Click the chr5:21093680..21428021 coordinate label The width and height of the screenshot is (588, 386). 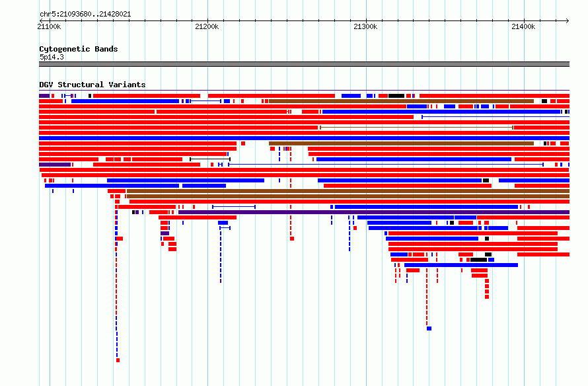pyautogui.click(x=85, y=15)
